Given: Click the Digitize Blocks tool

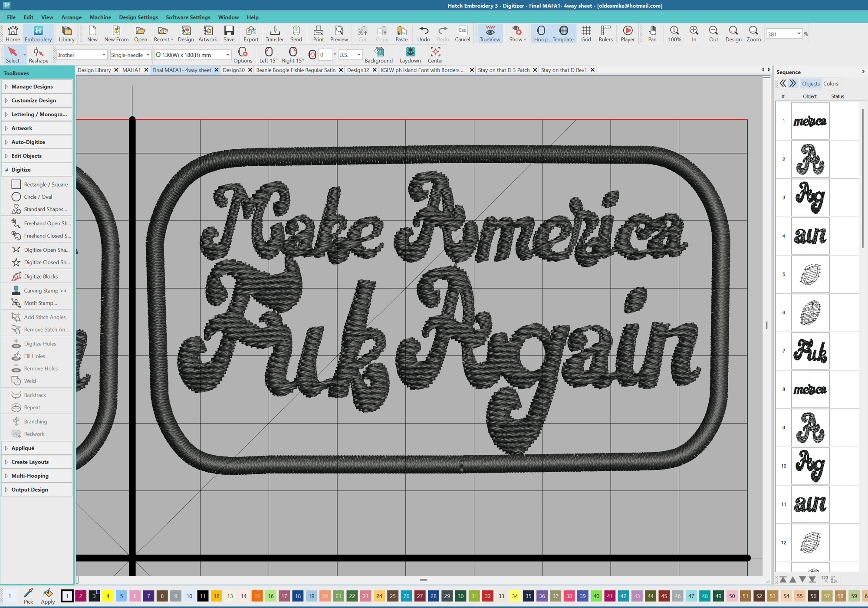Looking at the screenshot, I should [41, 276].
